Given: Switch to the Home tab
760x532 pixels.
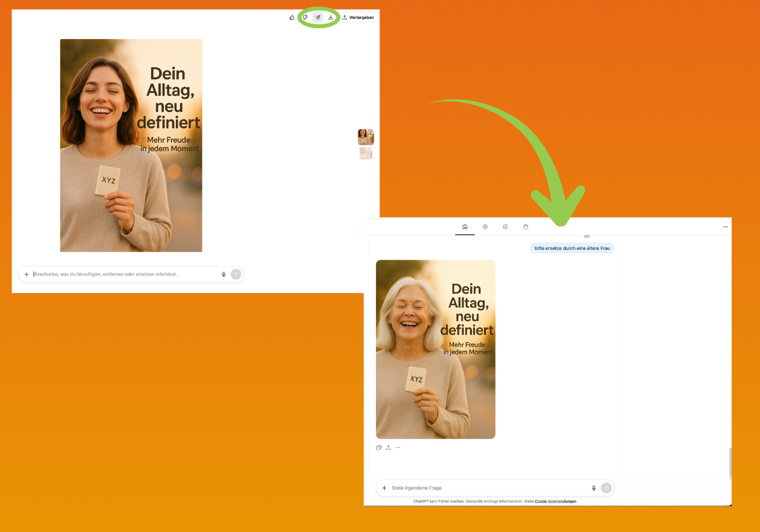Looking at the screenshot, I should [x=465, y=226].
